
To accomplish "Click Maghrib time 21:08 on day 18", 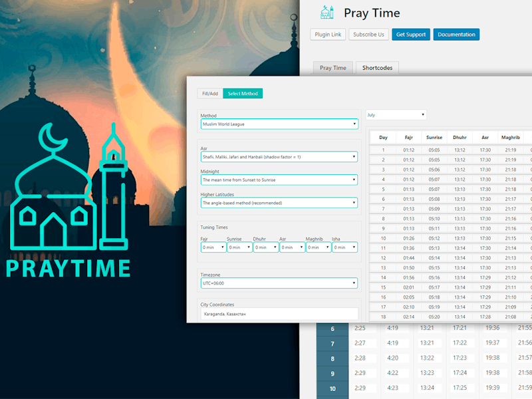I will point(510,317).
